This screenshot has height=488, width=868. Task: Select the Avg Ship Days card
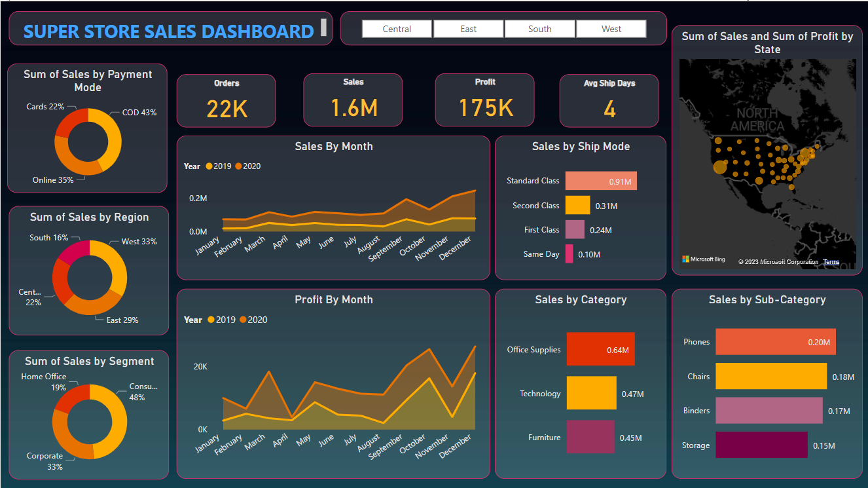(x=609, y=100)
